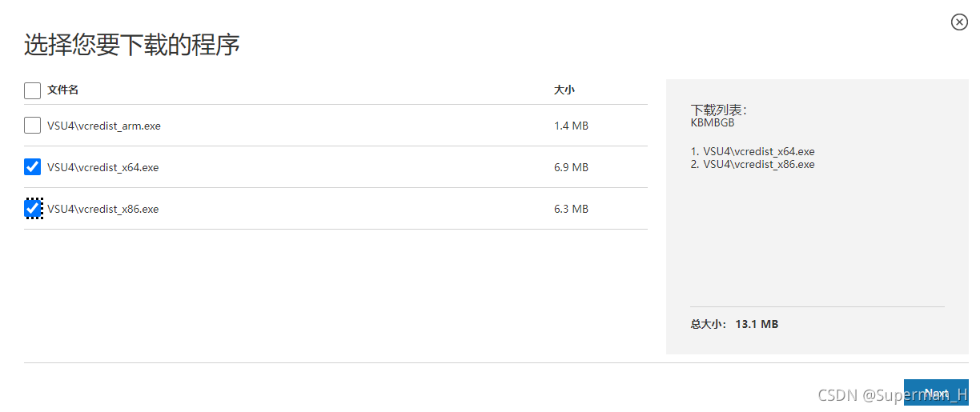Click item 2 vcredist_x86.exe in download list

click(753, 164)
